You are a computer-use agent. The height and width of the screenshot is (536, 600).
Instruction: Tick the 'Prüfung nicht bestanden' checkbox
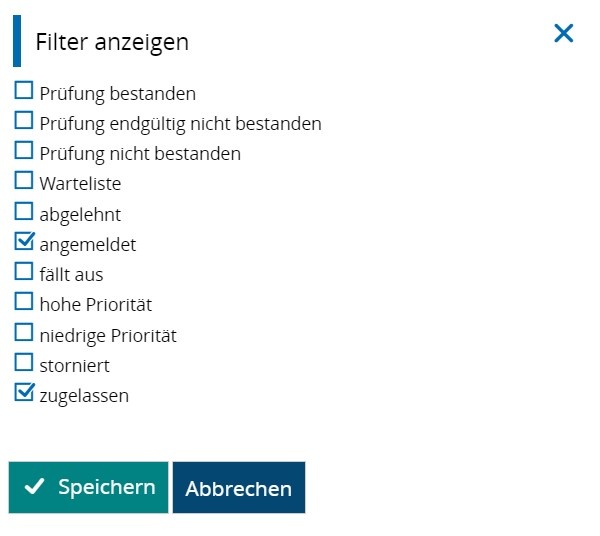[x=23, y=151]
